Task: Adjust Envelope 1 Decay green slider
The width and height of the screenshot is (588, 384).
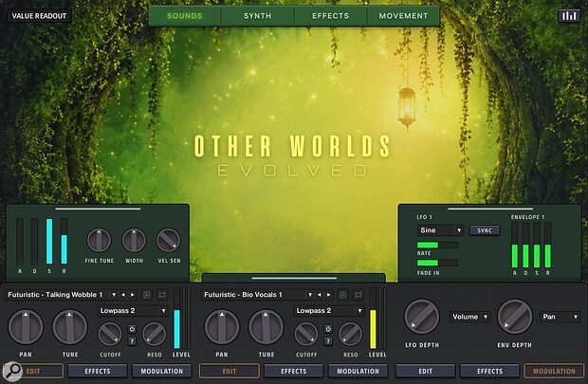Action: (525, 245)
